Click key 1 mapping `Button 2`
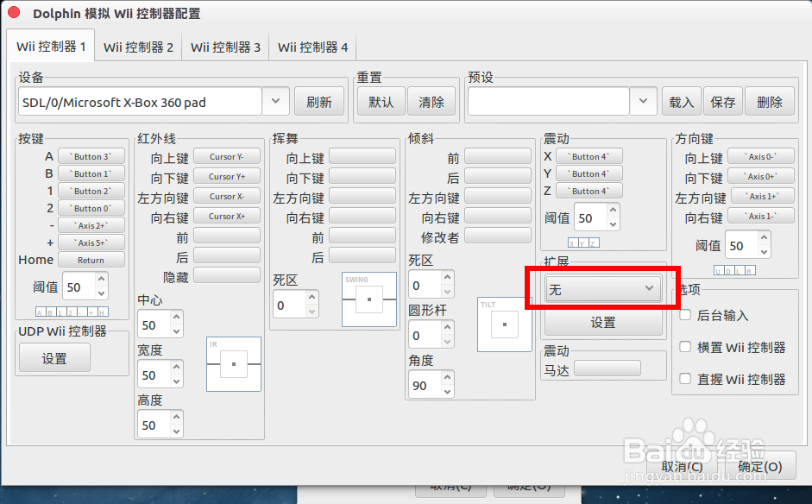The image size is (812, 504). [x=91, y=191]
